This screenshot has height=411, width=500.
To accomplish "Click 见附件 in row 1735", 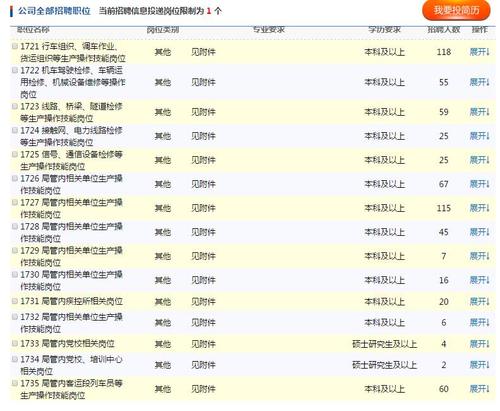I will click(203, 389).
